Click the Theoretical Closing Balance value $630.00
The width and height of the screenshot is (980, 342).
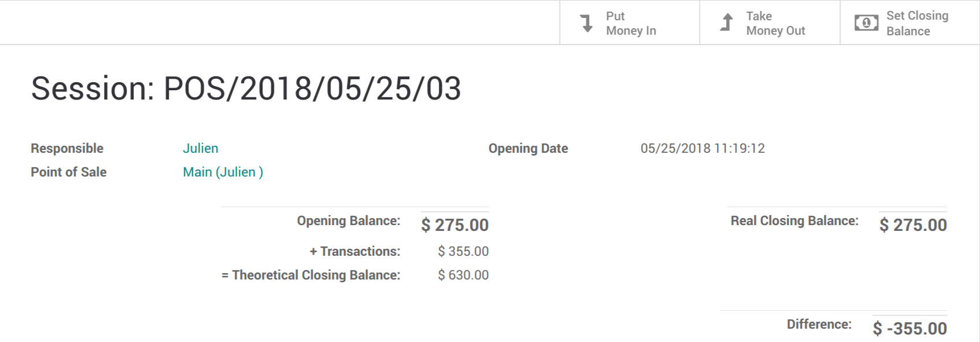pyautogui.click(x=463, y=275)
